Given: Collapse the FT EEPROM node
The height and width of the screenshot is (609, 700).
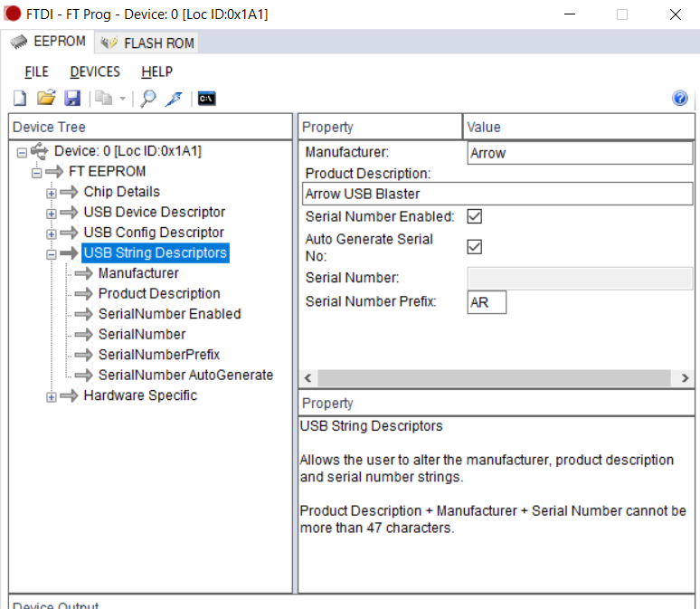Looking at the screenshot, I should [36, 173].
